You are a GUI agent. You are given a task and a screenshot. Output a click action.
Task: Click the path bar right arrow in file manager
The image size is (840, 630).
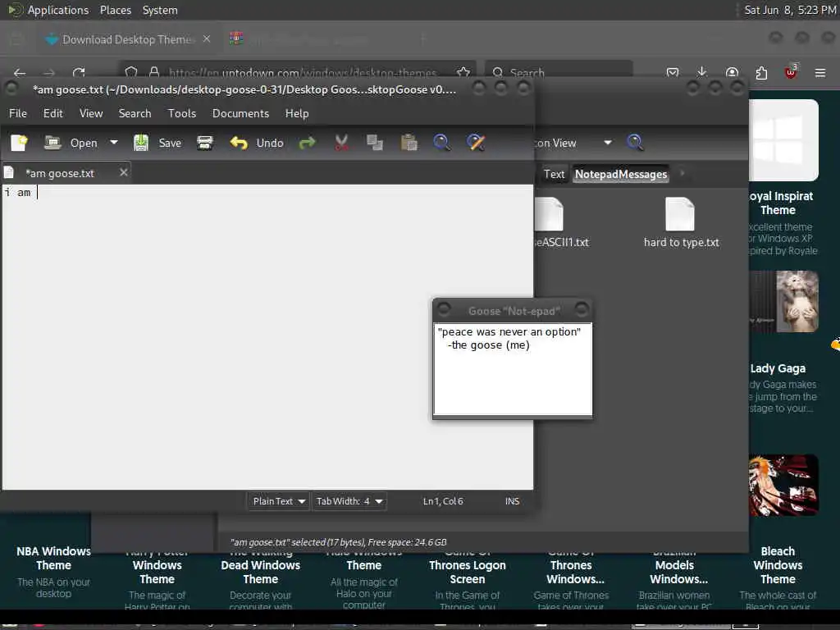point(682,174)
